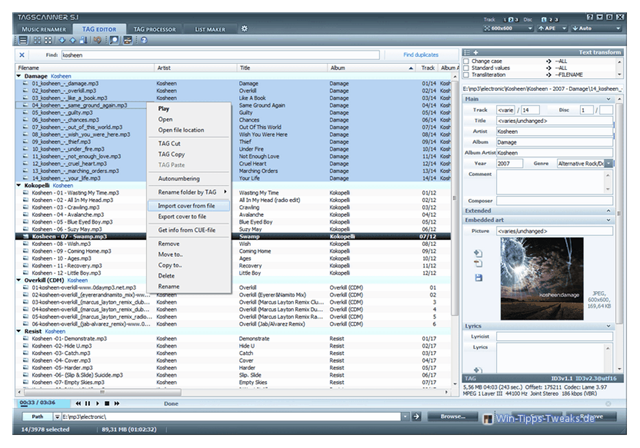Click the playback progress bar
This screenshot has width=640, height=448.
pyautogui.click(x=44, y=403)
